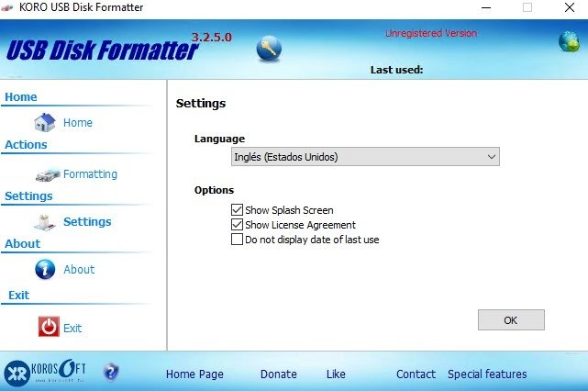This screenshot has width=588, height=391.
Task: Click the app icon in title bar
Action: click(x=7, y=7)
